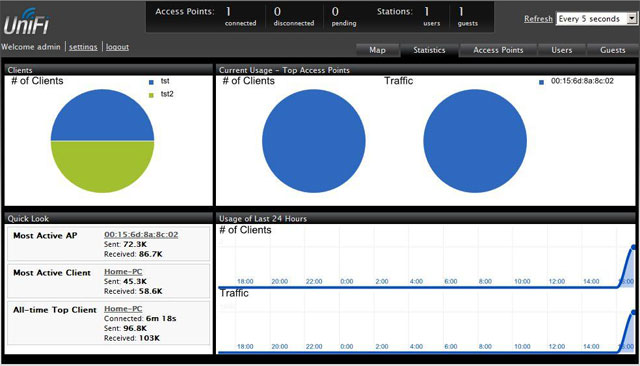Open the Guests tab
Screen dimensions: 640x366
pos(612,50)
